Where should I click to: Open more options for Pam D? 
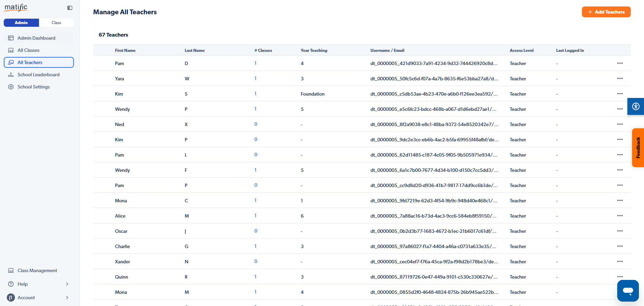620,63
